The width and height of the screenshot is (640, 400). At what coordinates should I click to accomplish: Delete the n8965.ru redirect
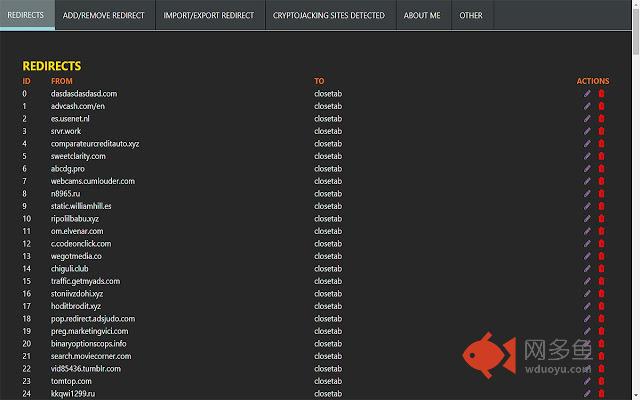(x=601, y=193)
